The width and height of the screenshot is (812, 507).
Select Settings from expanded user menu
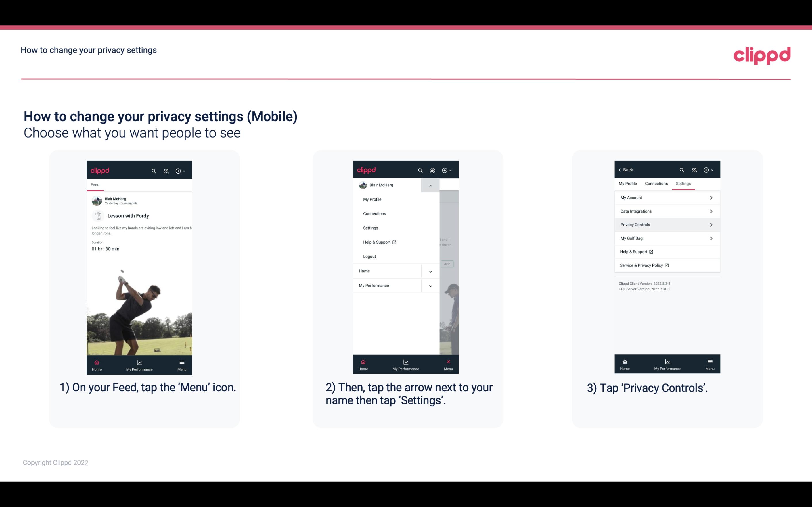[x=371, y=228]
